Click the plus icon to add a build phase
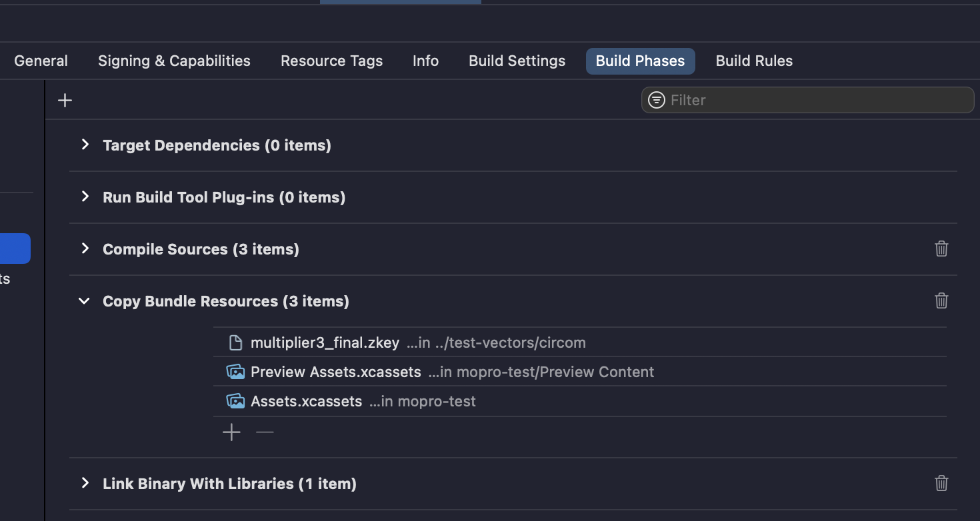This screenshot has height=521, width=980. [x=65, y=100]
